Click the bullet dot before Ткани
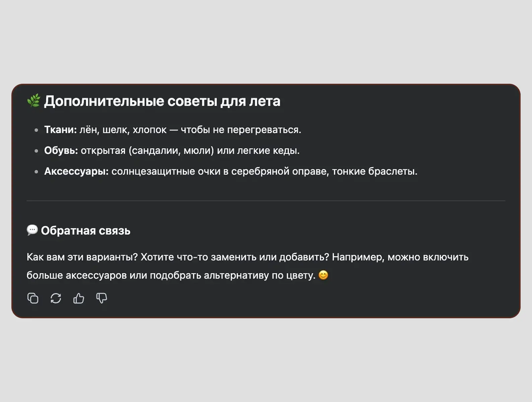This screenshot has width=532, height=402. click(x=36, y=130)
